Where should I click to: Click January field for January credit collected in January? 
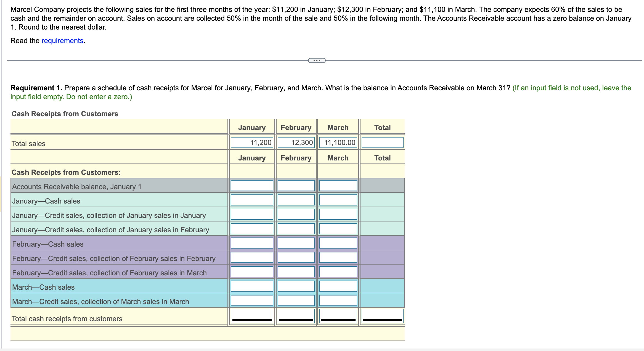point(252,214)
